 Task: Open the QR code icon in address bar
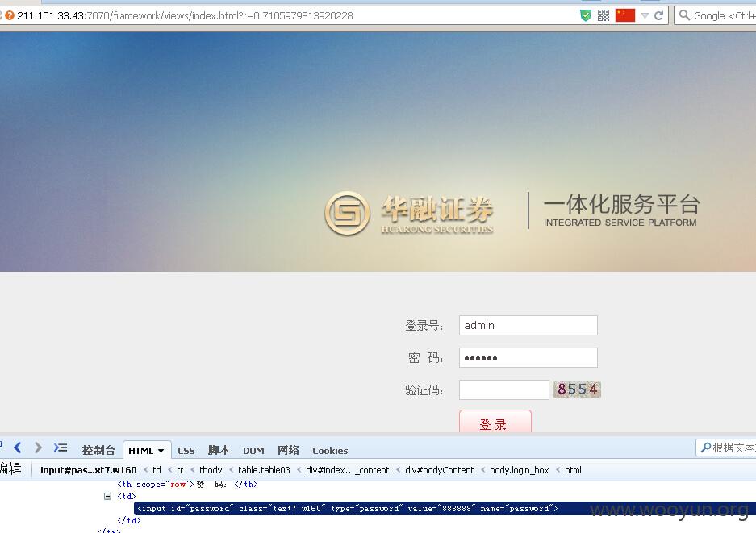[604, 15]
